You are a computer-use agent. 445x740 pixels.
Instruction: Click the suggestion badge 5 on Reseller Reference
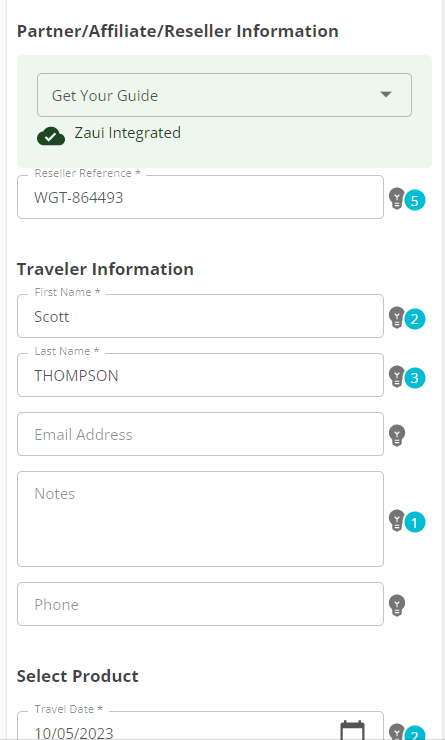tap(415, 201)
